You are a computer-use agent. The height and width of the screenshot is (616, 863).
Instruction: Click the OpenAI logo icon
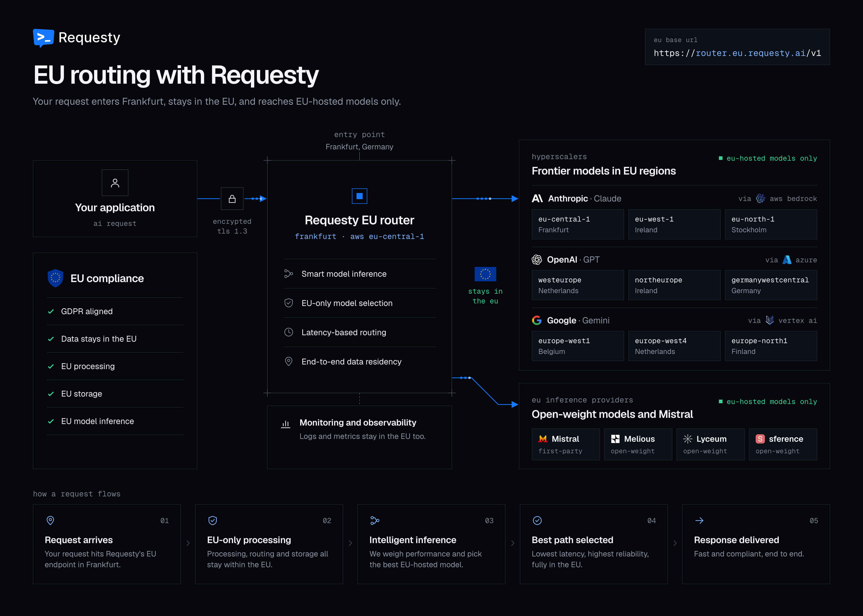click(x=537, y=259)
